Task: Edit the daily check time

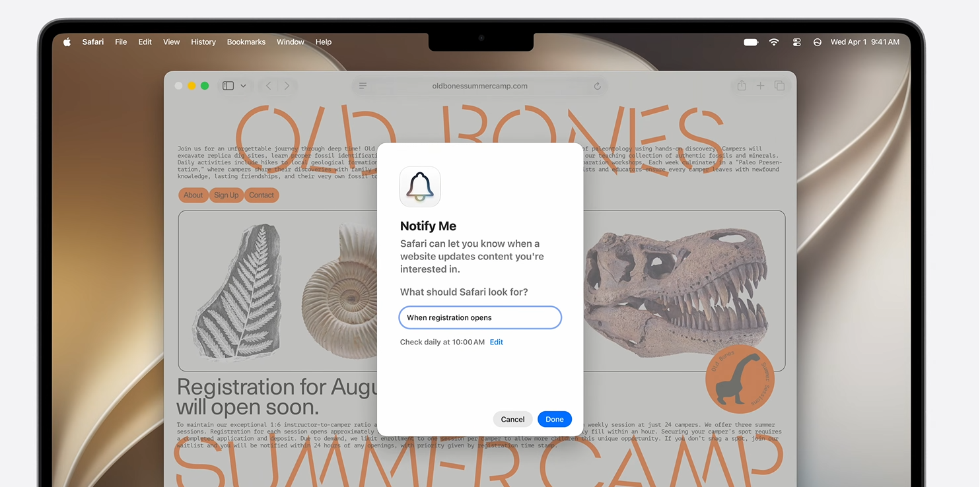Action: click(x=497, y=342)
